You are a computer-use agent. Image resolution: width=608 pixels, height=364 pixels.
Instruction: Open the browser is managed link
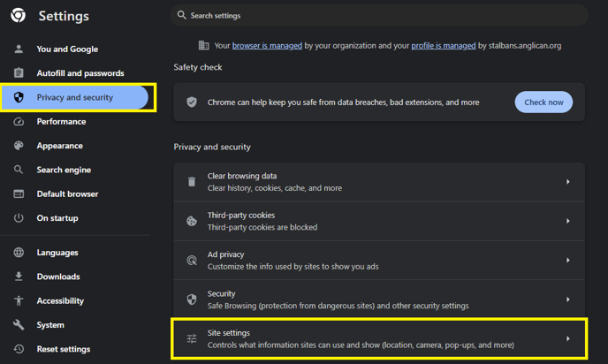(267, 46)
